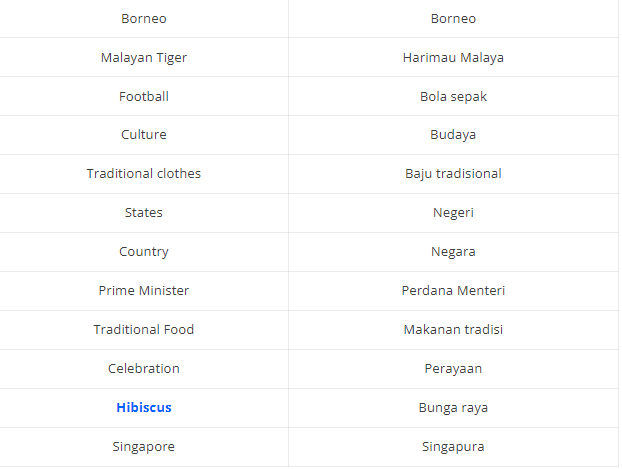Click the Bunga raya translation
Viewport: 622px width, 469px height.
pos(453,407)
